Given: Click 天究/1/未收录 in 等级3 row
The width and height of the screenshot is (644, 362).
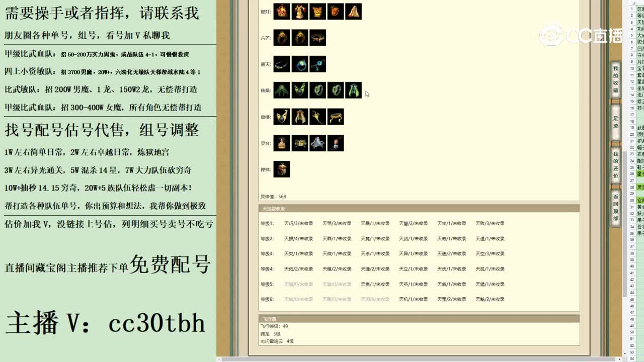Looking at the screenshot, I should (x=298, y=253).
